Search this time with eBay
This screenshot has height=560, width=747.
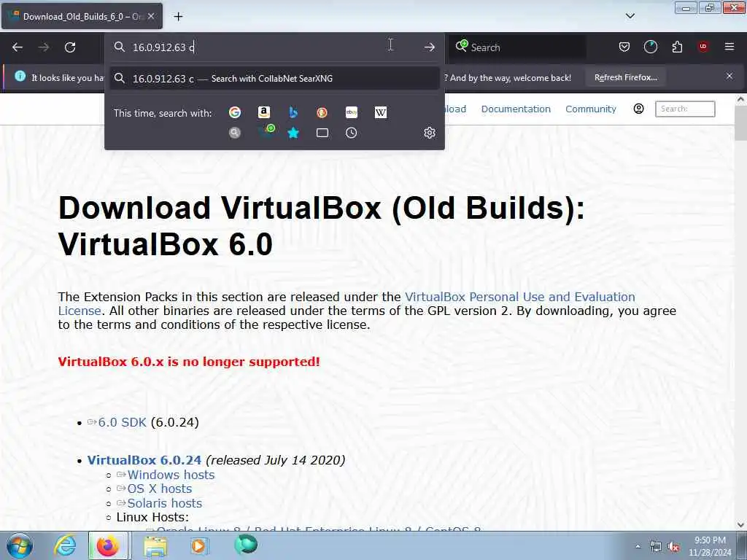351,112
